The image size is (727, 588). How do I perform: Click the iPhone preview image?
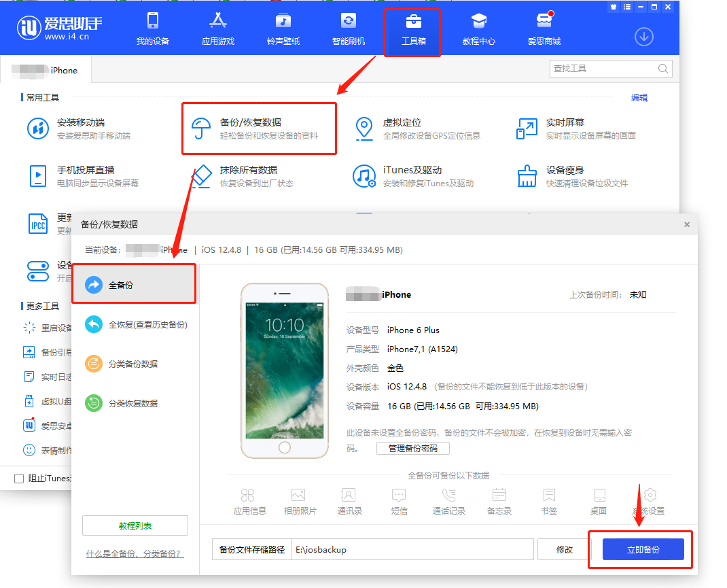click(x=285, y=370)
